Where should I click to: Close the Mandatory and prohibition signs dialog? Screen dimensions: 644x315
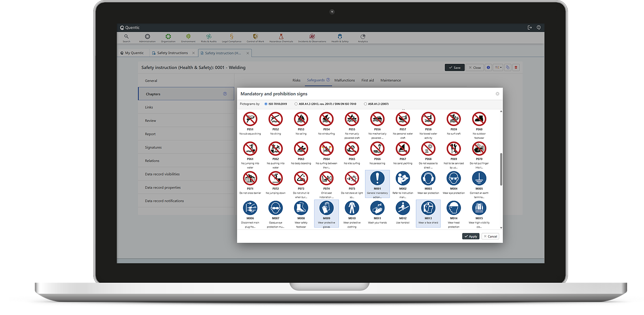pos(497,94)
